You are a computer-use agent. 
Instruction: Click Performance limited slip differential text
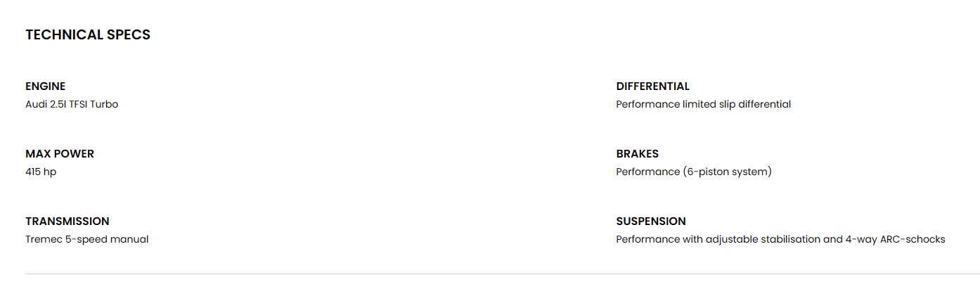(x=704, y=104)
